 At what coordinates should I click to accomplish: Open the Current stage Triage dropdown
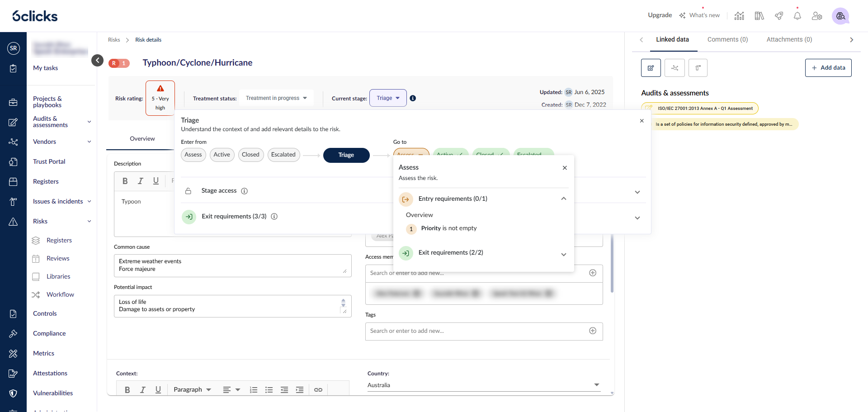(388, 98)
